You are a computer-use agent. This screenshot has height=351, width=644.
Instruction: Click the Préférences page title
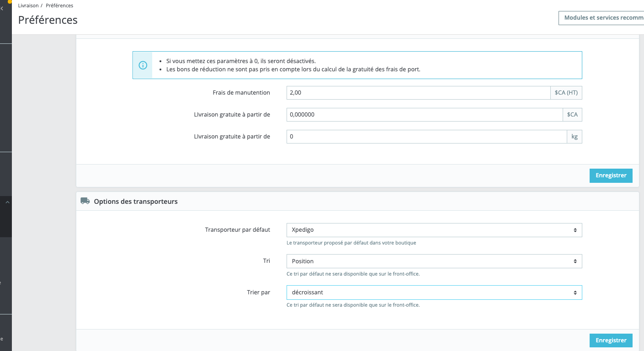[48, 20]
